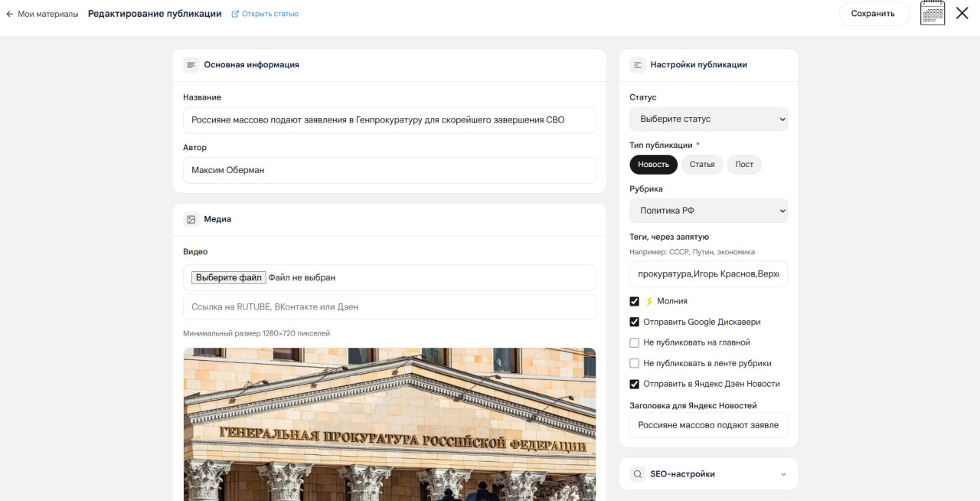This screenshot has height=501, width=980.
Task: Open the Открыть статью link
Action: coord(265,14)
